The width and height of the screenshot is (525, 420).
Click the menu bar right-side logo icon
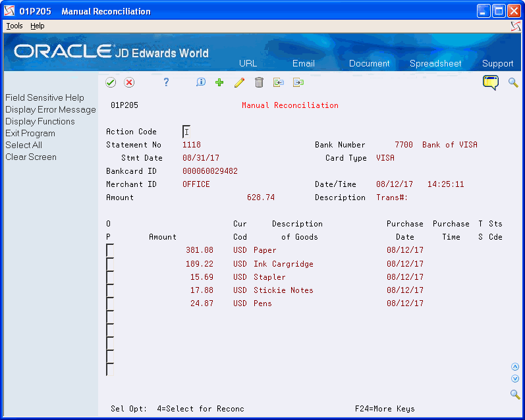coord(516,26)
